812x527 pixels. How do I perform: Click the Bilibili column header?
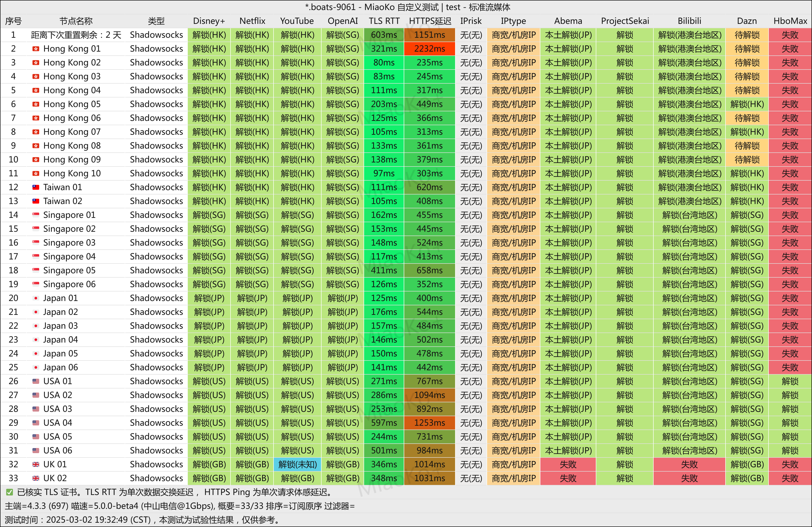689,21
